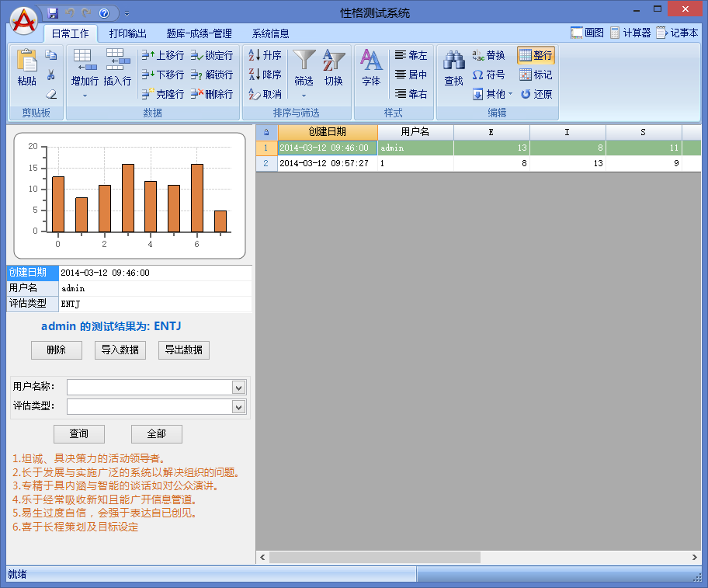708x588 pixels.
Task: Switch to the 打印输出 ribbon tab
Action: pos(128,33)
